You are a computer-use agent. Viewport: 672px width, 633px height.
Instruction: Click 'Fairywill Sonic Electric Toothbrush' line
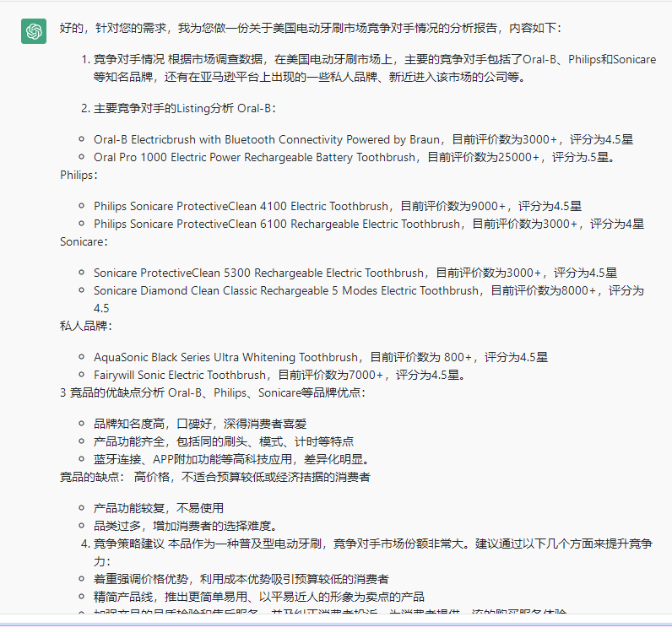[280, 375]
